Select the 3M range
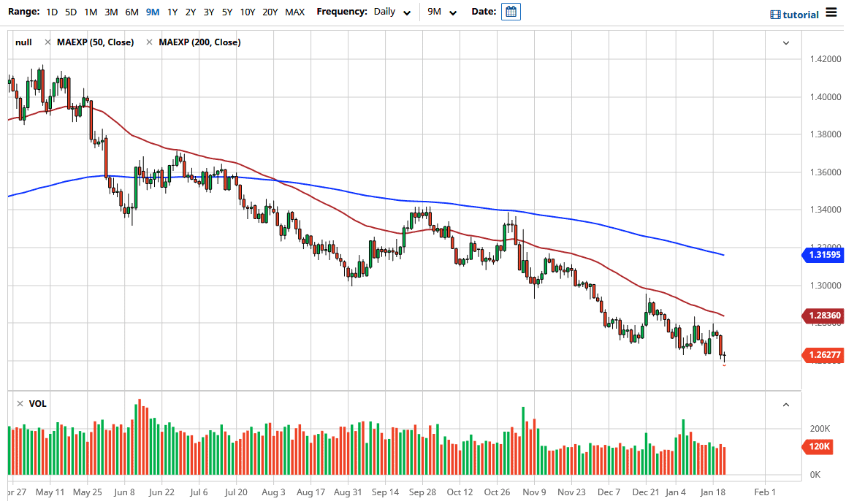 click(x=111, y=12)
